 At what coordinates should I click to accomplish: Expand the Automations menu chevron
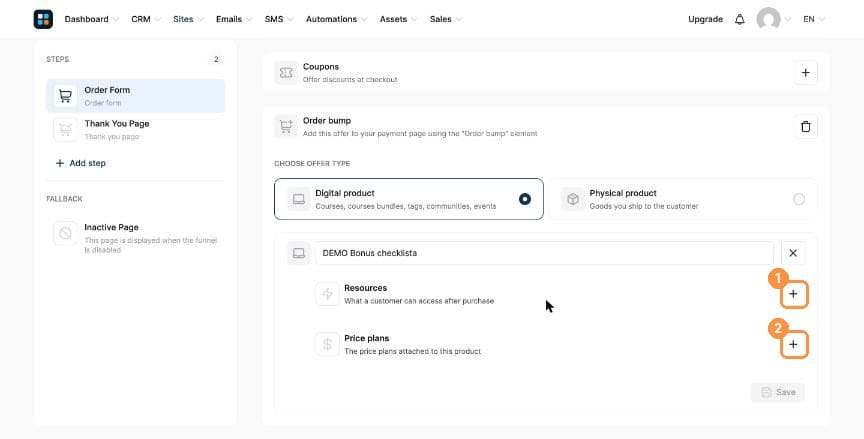click(364, 20)
